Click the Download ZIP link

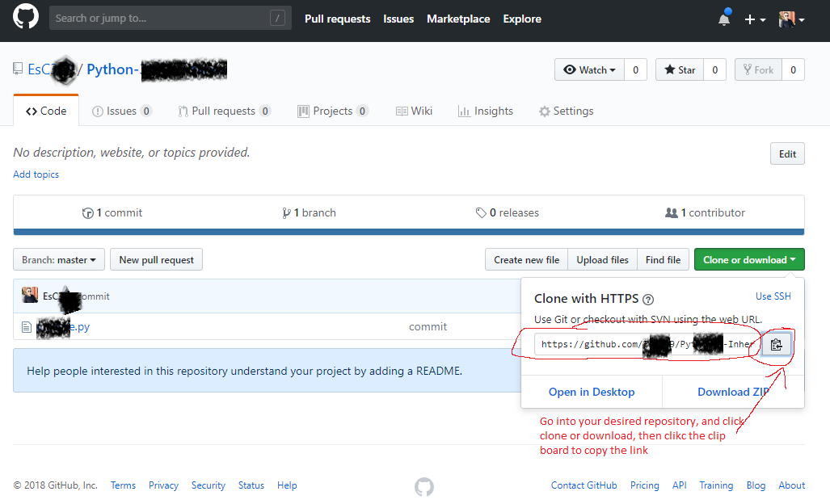point(732,392)
